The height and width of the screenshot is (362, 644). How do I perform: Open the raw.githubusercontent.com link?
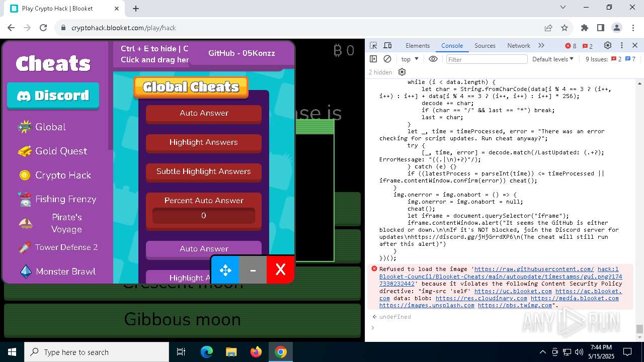(x=534, y=269)
